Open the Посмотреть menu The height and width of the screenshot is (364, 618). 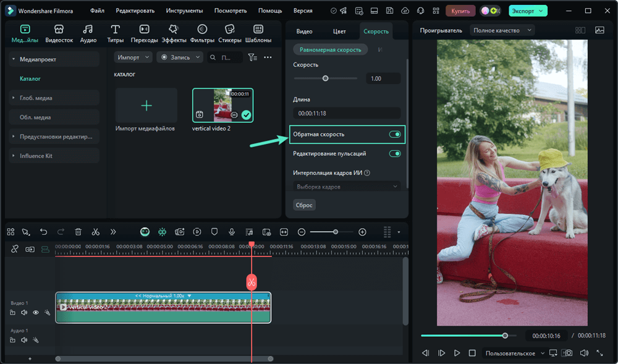click(230, 11)
